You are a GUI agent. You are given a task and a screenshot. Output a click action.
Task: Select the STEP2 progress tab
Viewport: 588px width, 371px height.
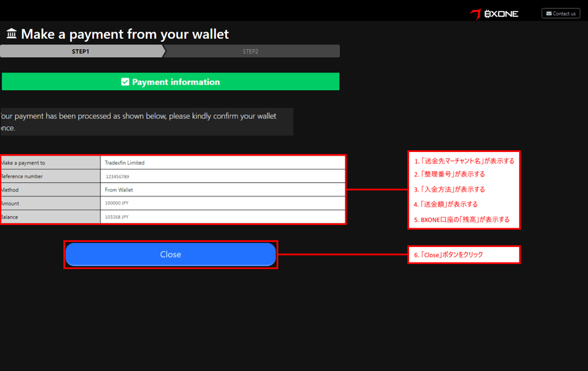click(250, 52)
